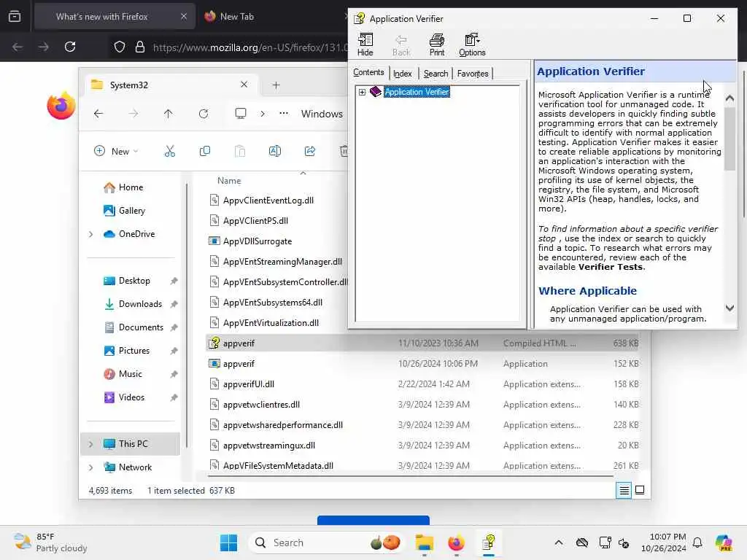The image size is (747, 560).
Task: Select the Application Verifier book entry
Action: (x=417, y=92)
